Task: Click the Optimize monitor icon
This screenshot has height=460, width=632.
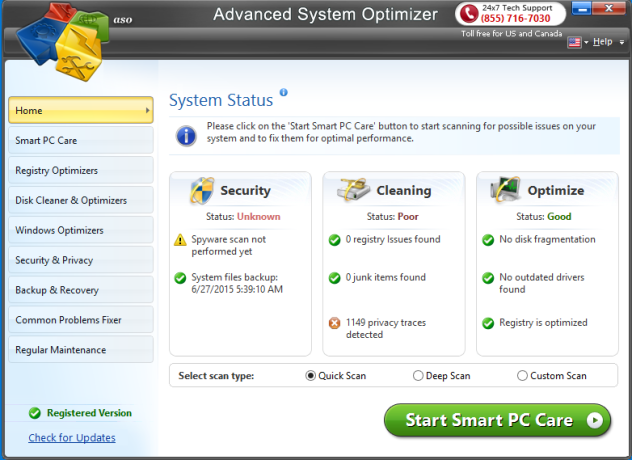Action: tap(505, 189)
